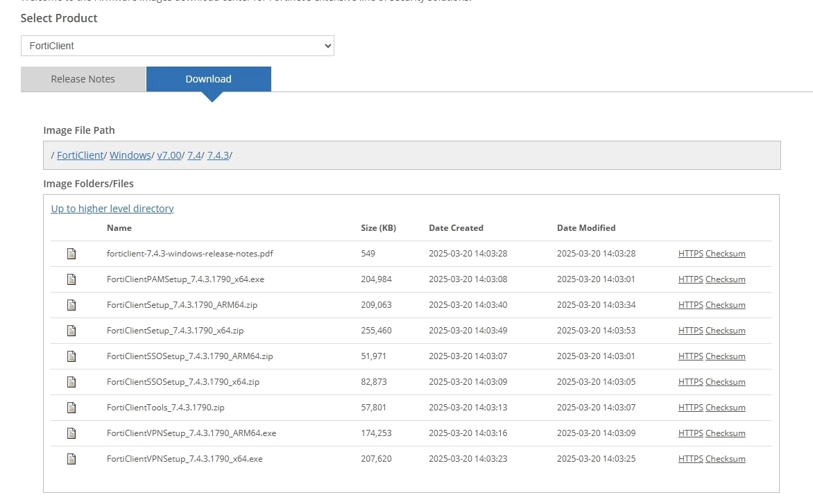Click the size value 255,460
The height and width of the screenshot is (504, 813).
pos(377,331)
